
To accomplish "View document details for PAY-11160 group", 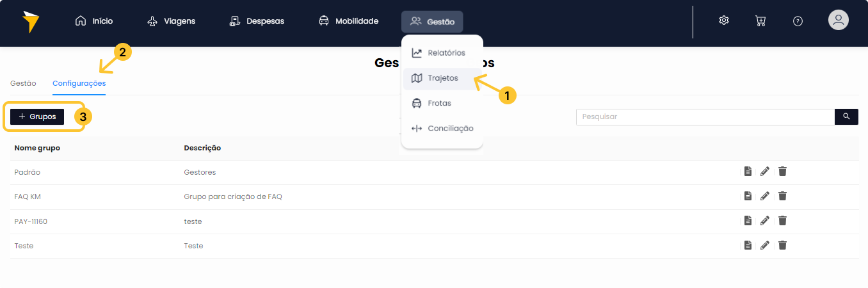I will (x=748, y=221).
